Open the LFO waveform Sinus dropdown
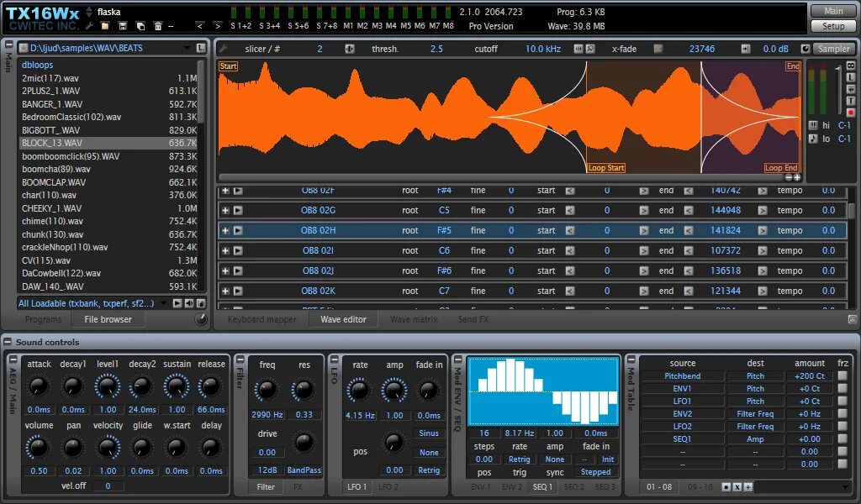861x504 pixels. (429, 433)
